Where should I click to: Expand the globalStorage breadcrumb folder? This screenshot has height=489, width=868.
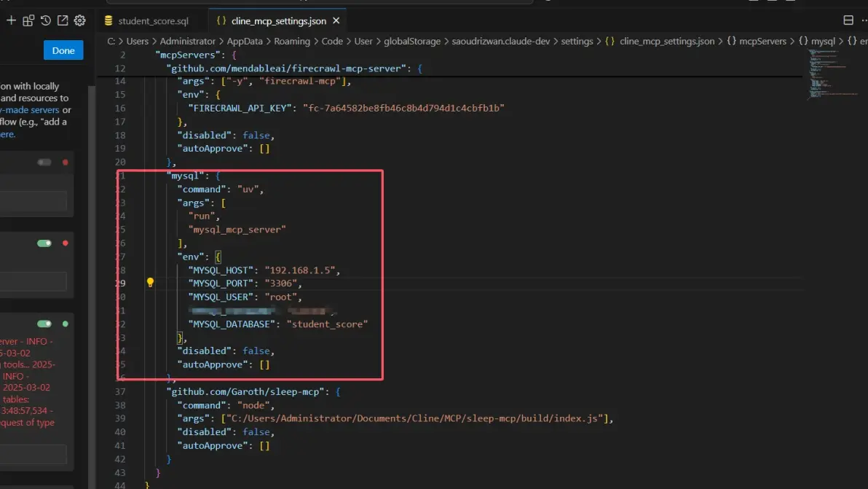(411, 42)
